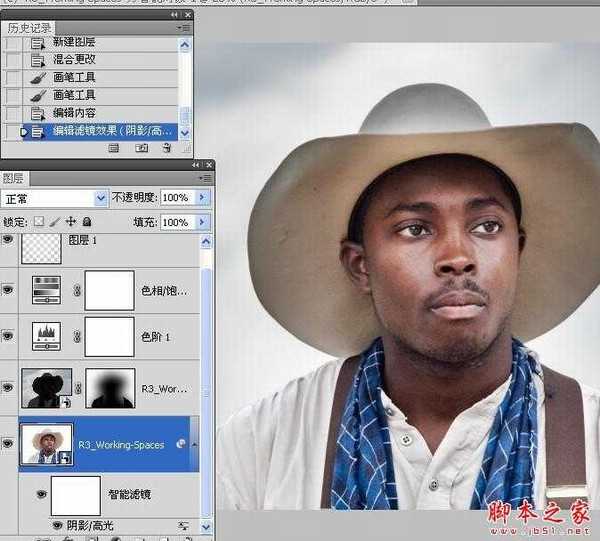Toggle visibility of 色相/饱和度 adjustment layer
Screen dimensions: 600x541
pyautogui.click(x=9, y=290)
